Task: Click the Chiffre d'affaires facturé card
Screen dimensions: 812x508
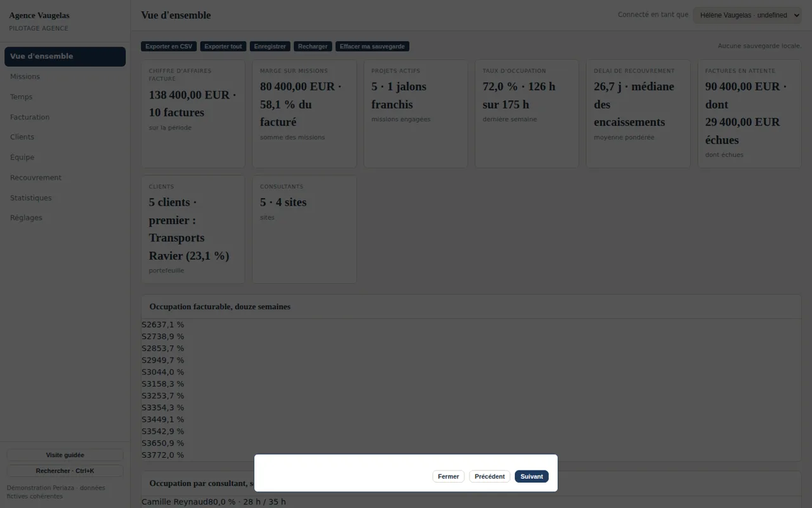Action: coord(193,114)
